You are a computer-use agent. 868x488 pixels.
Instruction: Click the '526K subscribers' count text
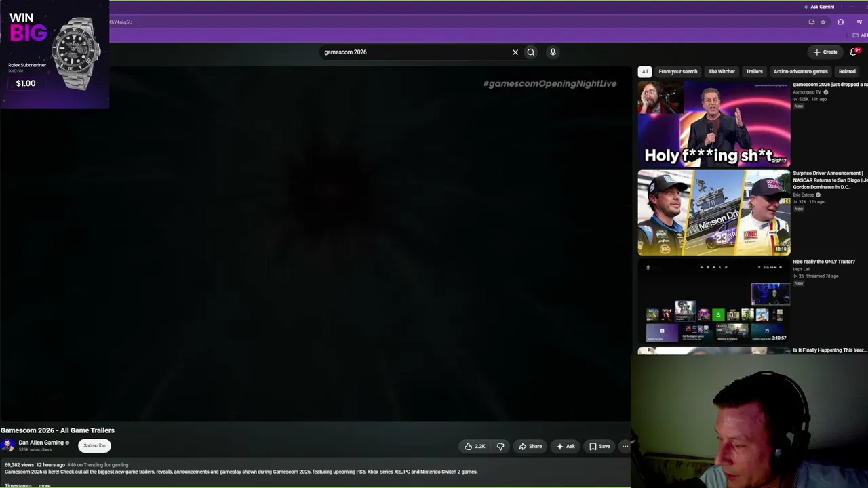[35, 450]
